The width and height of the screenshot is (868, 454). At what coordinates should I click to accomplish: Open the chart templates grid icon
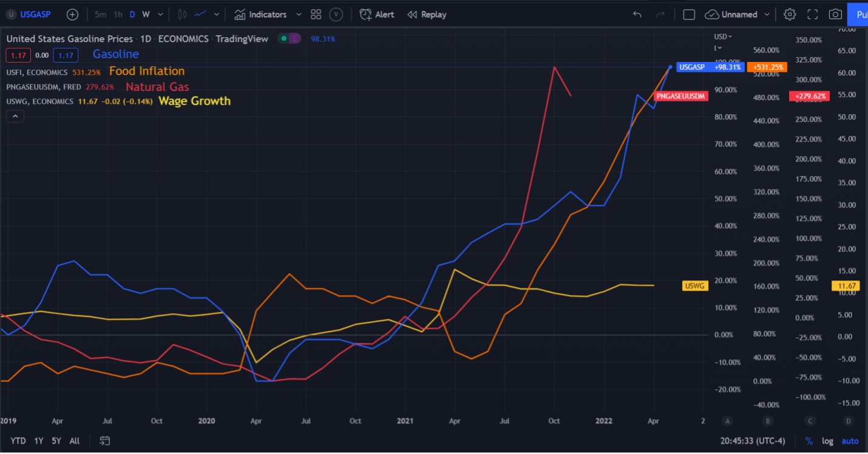316,15
